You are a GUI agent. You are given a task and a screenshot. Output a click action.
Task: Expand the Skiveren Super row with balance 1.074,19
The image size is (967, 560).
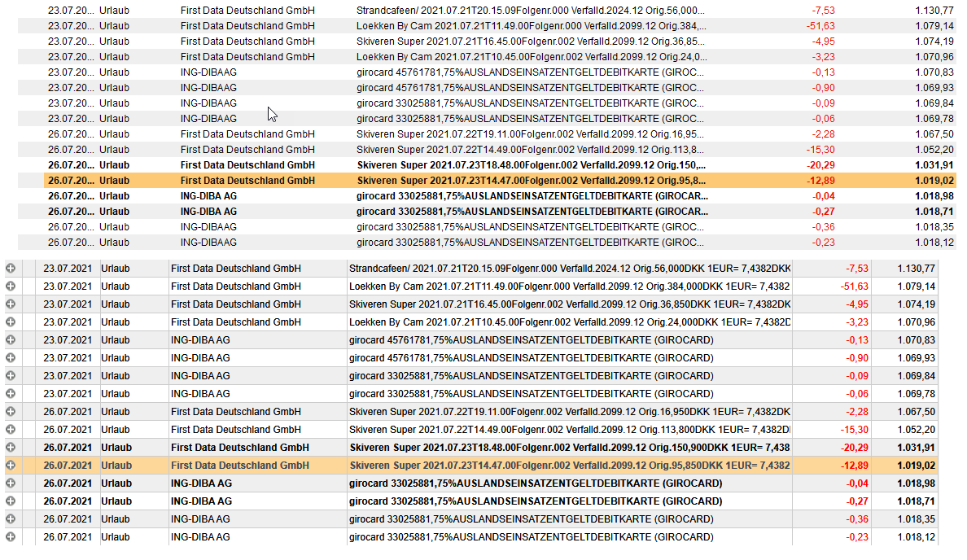click(11, 304)
